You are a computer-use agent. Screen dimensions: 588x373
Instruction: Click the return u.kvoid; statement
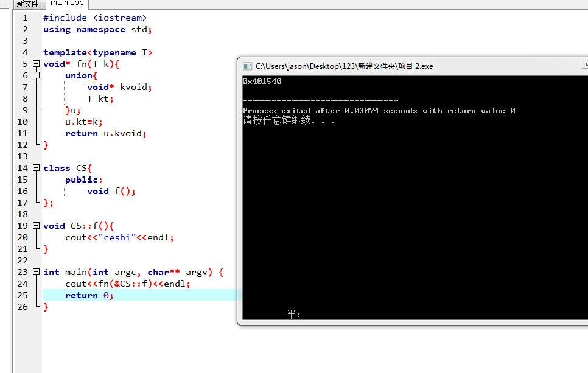[106, 133]
